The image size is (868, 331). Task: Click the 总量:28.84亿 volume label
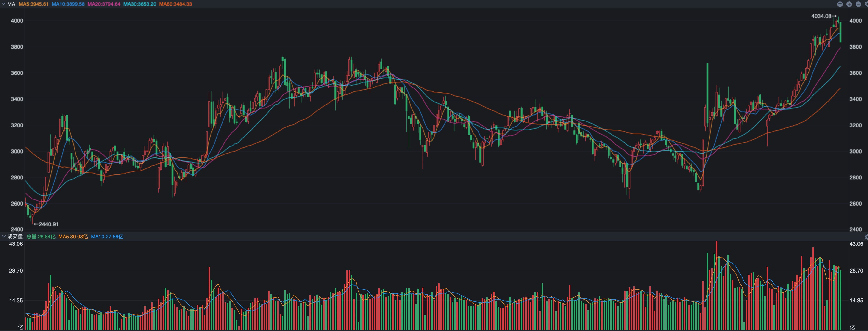click(41, 237)
